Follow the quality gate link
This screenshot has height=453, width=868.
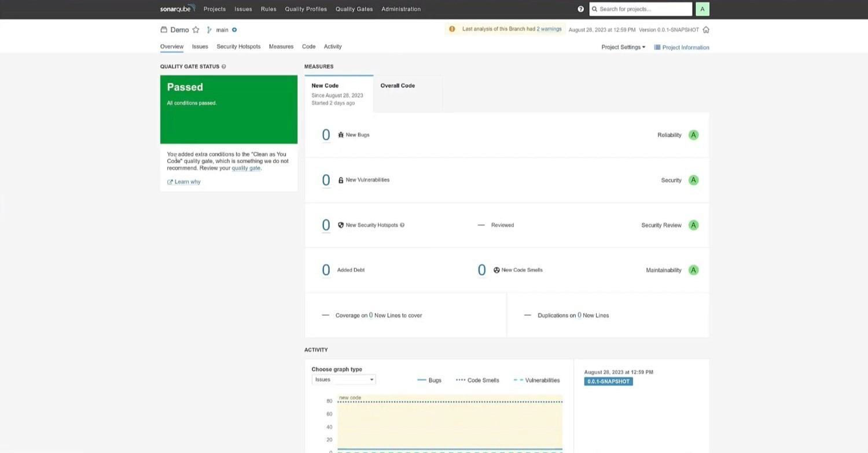[x=246, y=168]
